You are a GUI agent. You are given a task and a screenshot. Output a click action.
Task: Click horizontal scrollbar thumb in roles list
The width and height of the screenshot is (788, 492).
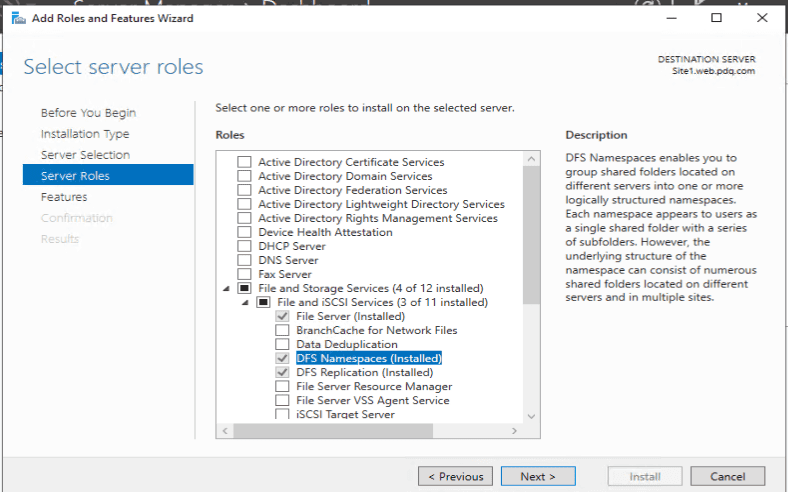[333, 431]
